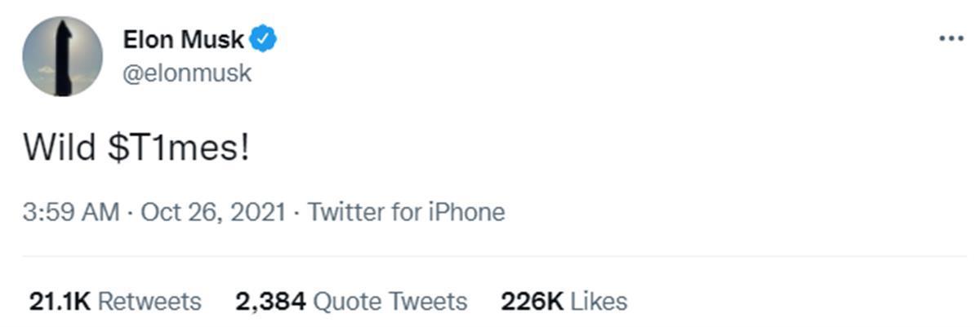The image size is (980, 327).
Task: Click the 226K like count number
Action: [532, 302]
